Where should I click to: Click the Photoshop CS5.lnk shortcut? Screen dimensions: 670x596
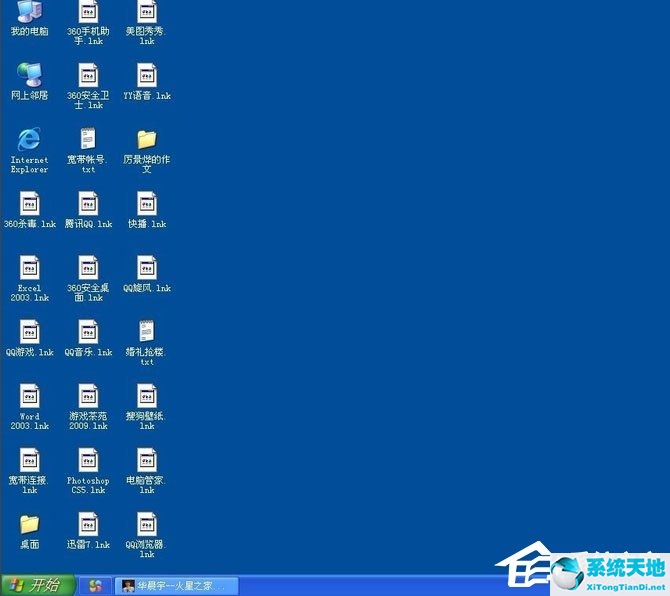pyautogui.click(x=88, y=460)
